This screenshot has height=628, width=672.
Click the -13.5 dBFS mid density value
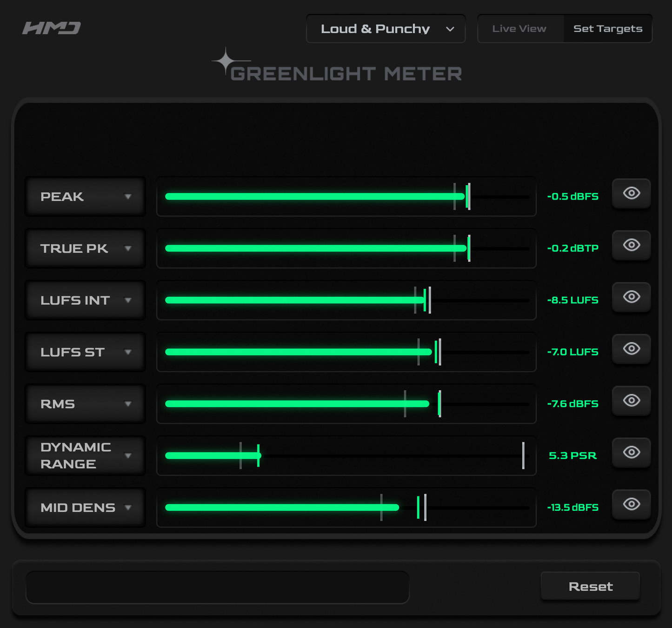[x=572, y=508]
